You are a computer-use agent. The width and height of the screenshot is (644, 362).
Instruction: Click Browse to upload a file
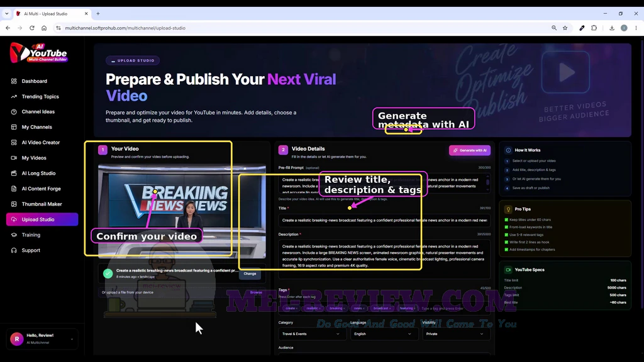256,292
